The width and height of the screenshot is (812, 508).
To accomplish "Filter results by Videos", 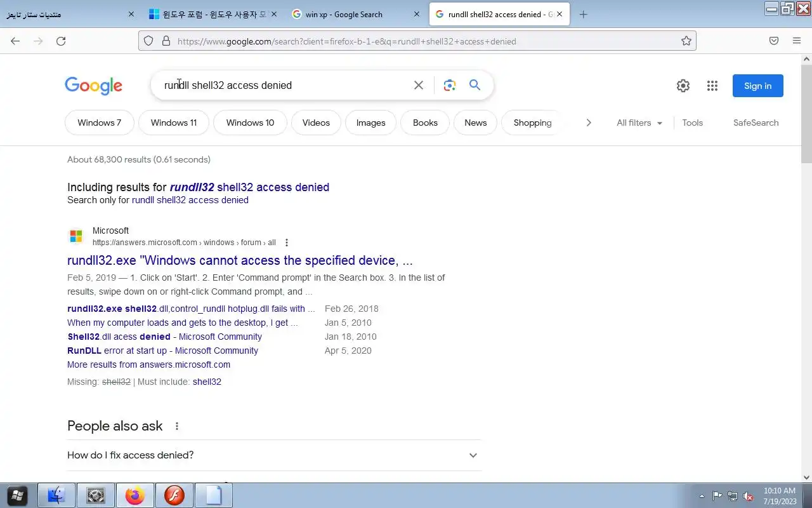I will 316,123.
